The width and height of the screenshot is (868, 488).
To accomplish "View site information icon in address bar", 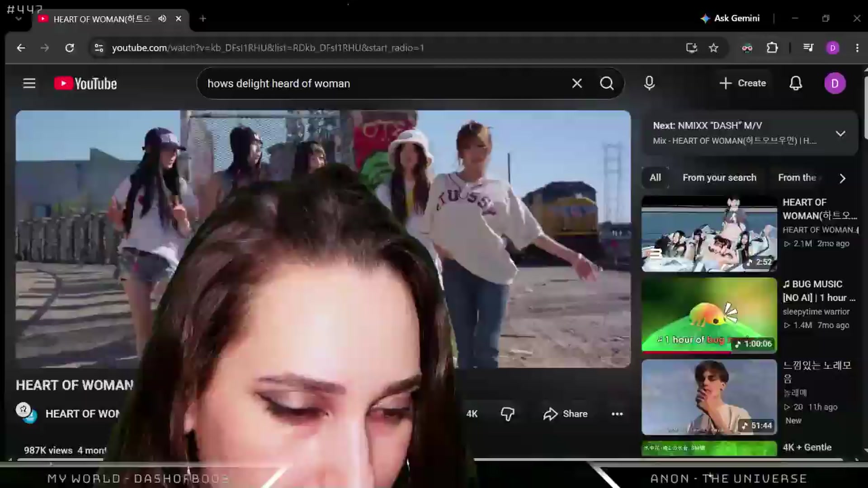I will coord(99,48).
